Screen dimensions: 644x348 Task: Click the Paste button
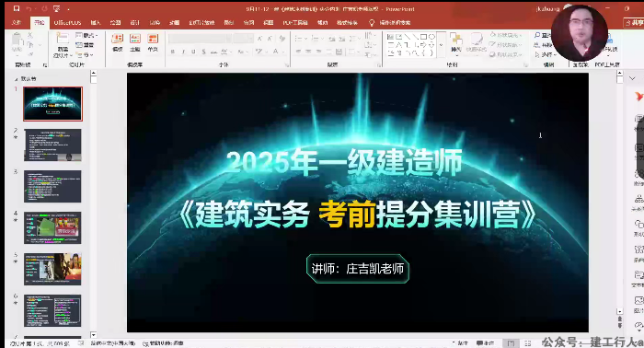pyautogui.click(x=17, y=43)
